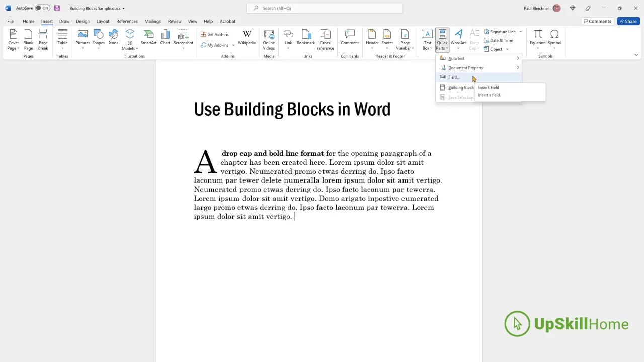Toggle the AutoSave switch

pyautogui.click(x=42, y=8)
